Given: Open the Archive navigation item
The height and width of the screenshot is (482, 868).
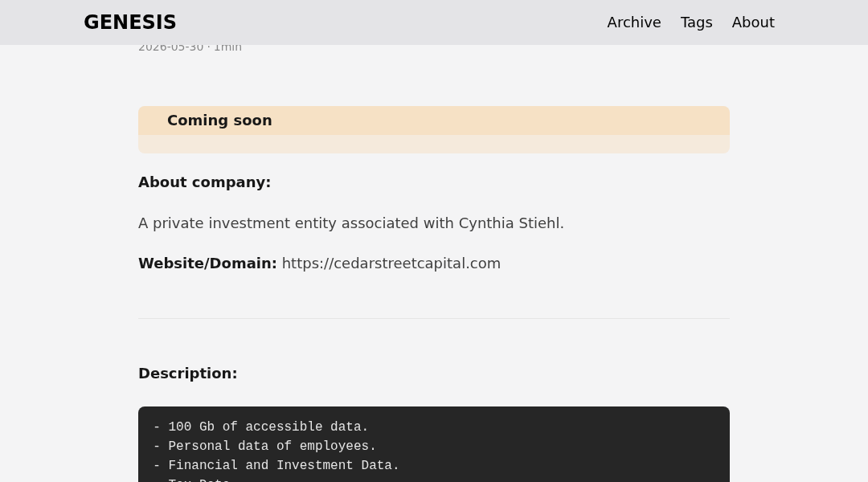Looking at the screenshot, I should pos(634,22).
